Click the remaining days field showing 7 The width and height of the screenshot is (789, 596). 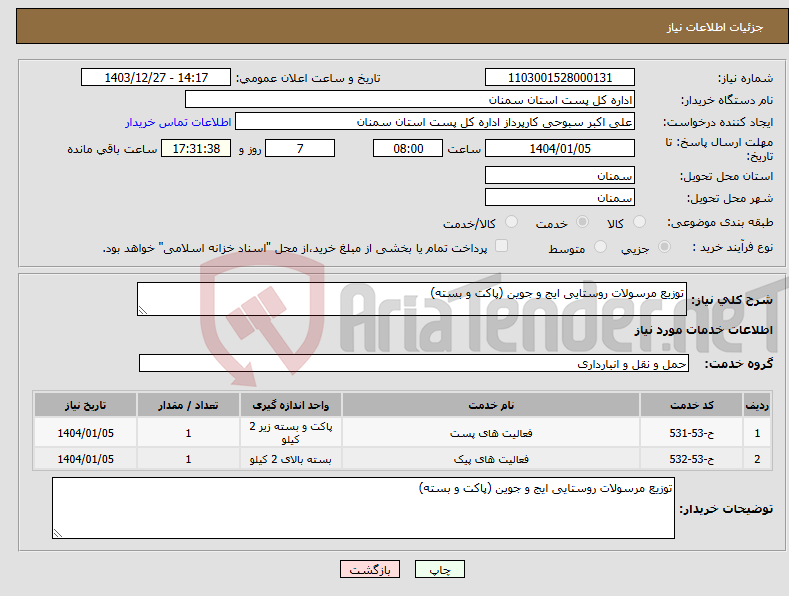(300, 148)
